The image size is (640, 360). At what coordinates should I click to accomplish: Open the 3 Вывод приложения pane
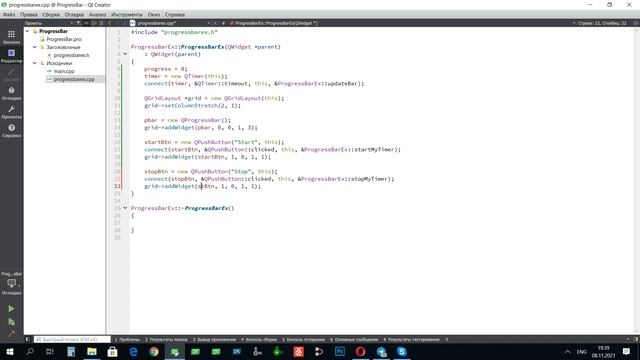(214, 339)
